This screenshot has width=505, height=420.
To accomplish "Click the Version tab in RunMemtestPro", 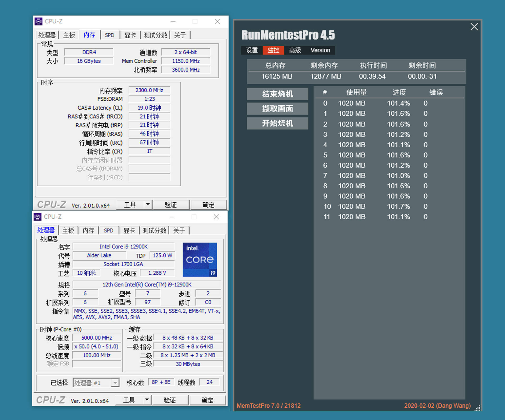I will point(320,50).
